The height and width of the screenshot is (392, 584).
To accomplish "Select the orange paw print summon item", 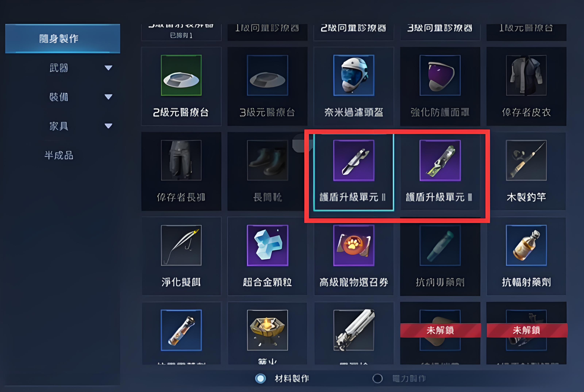I will coord(354,256).
